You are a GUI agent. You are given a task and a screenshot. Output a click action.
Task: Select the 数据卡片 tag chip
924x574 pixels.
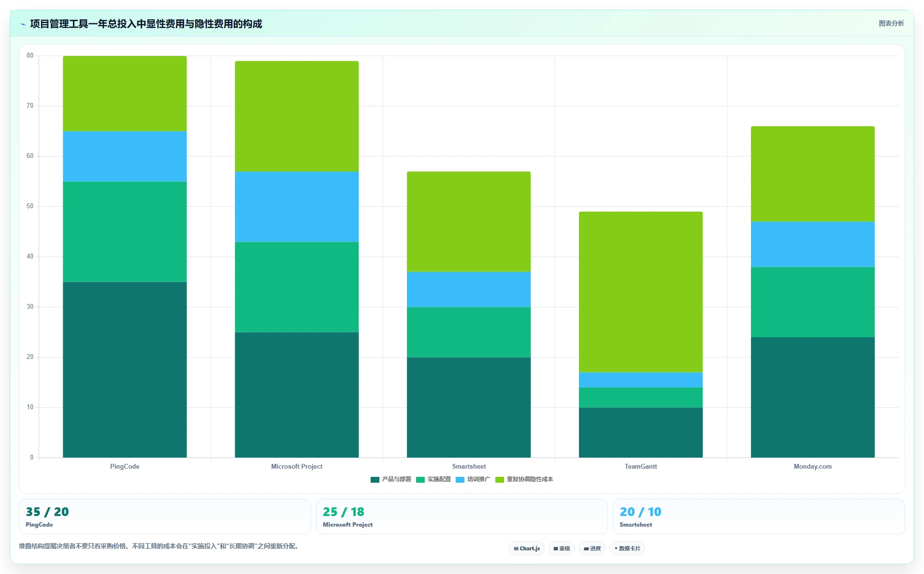[x=627, y=548]
